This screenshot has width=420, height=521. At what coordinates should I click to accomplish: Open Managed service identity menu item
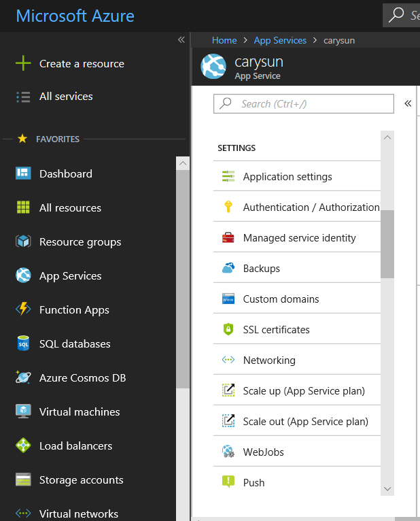click(x=297, y=237)
